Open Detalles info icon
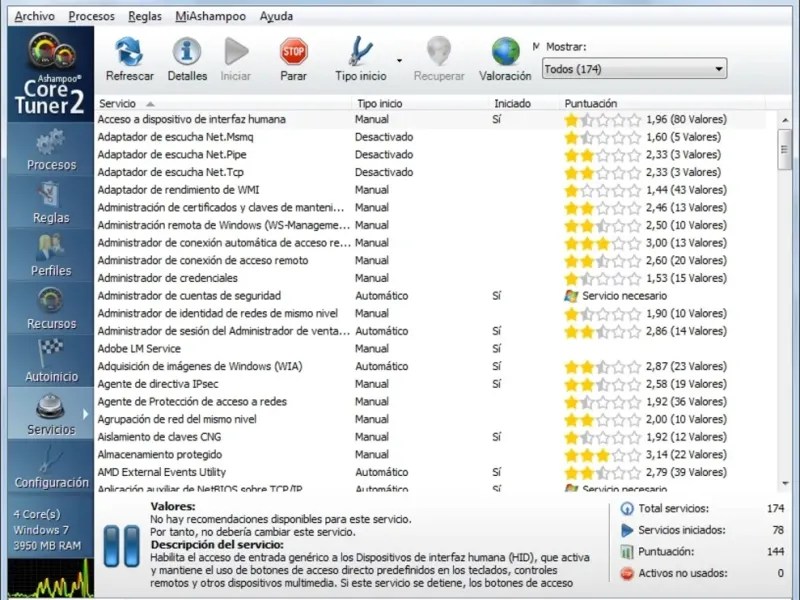This screenshot has height=600, width=800. (187, 52)
